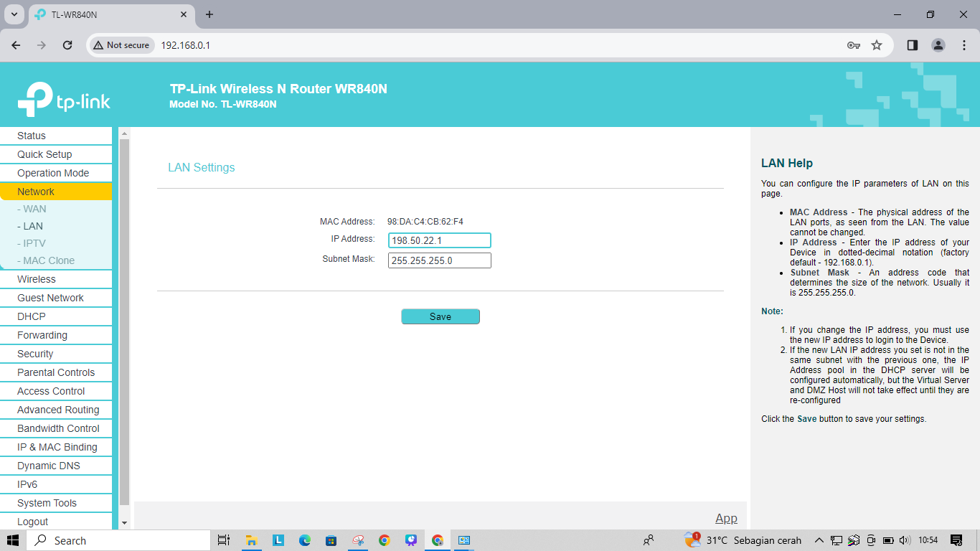Image resolution: width=980 pixels, height=551 pixels.
Task: Open the tab search dropdown
Action: 14,14
